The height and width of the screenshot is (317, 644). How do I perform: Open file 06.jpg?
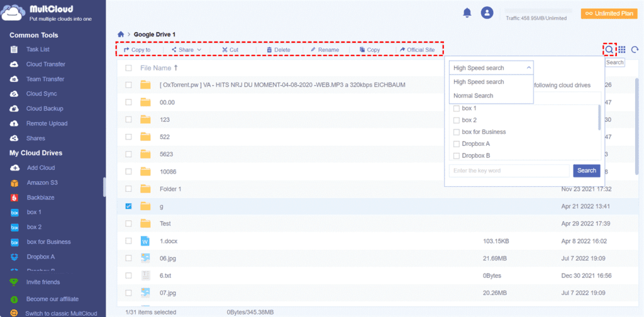[167, 258]
